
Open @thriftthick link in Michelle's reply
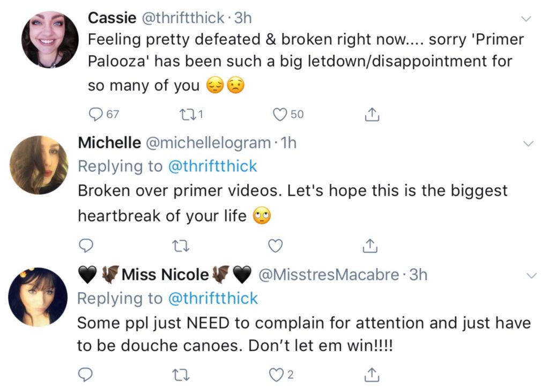212,166
